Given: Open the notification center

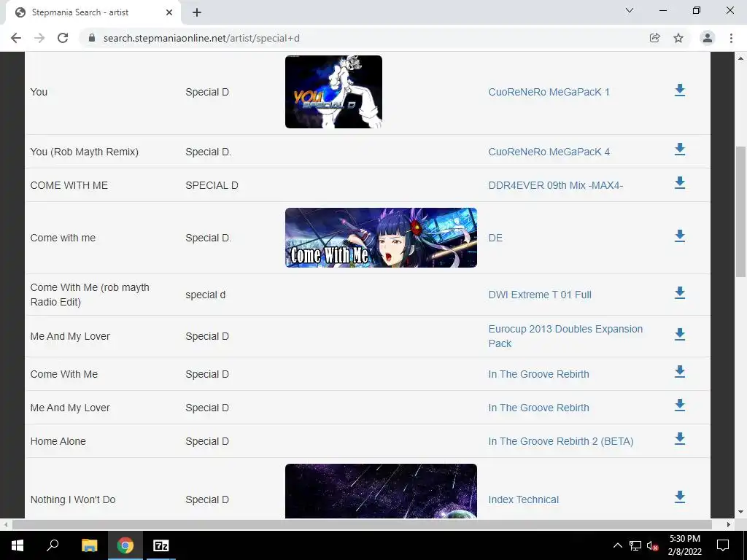Looking at the screenshot, I should tap(723, 545).
